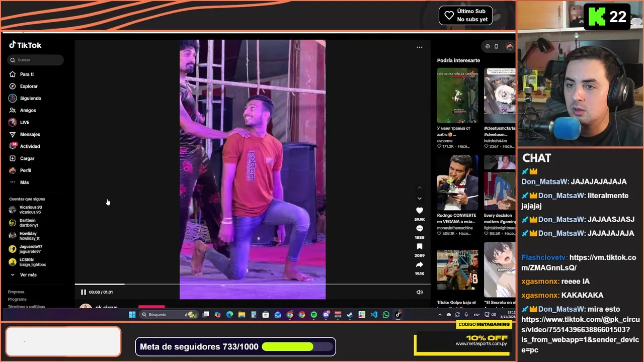Open Vicarious.93 followed account
The width and height of the screenshot is (644, 362).
pos(26,210)
